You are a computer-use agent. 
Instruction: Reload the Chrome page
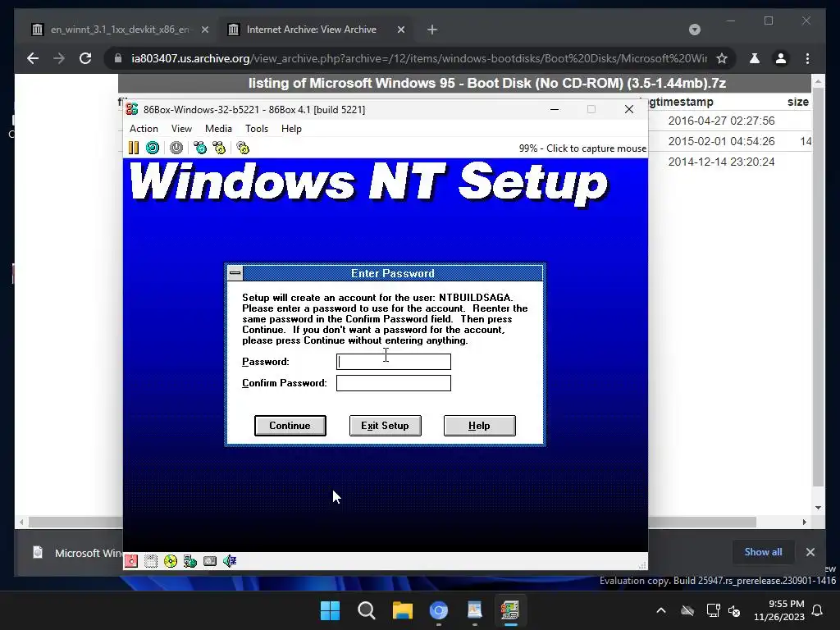click(85, 58)
